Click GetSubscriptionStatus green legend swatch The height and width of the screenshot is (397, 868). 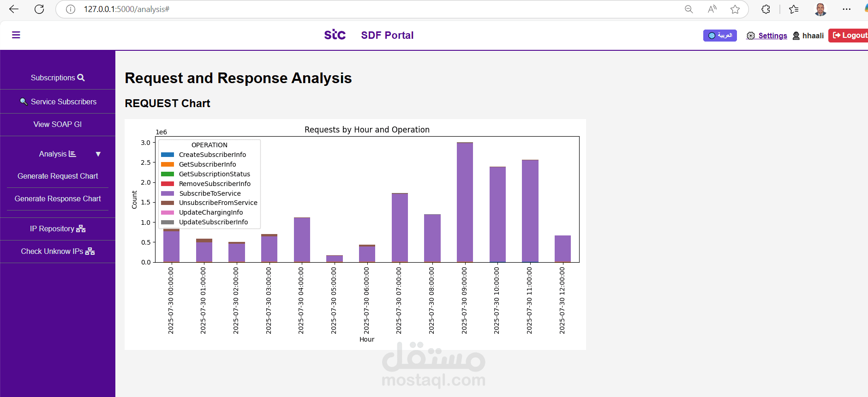[x=168, y=174]
